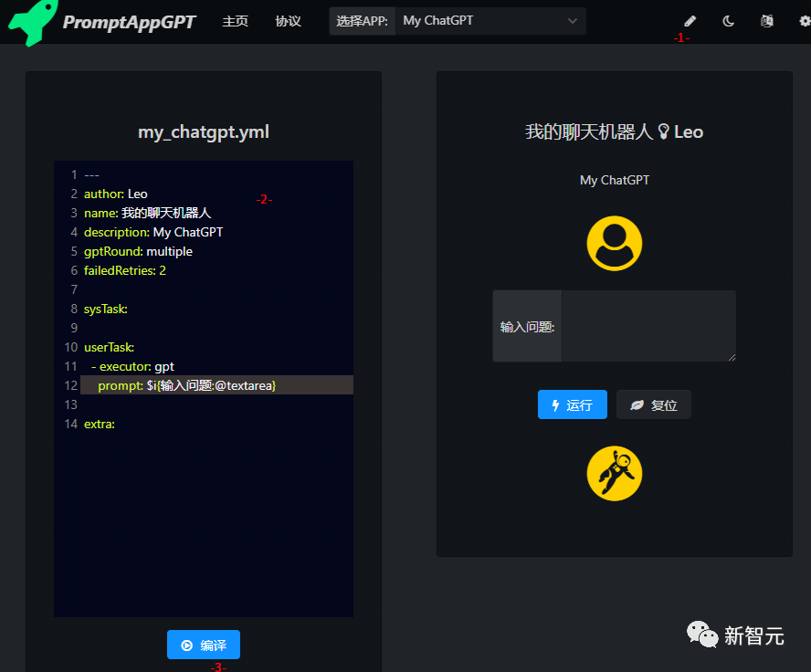
Task: Click '- executor: gpt' code line
Action: click(x=132, y=366)
